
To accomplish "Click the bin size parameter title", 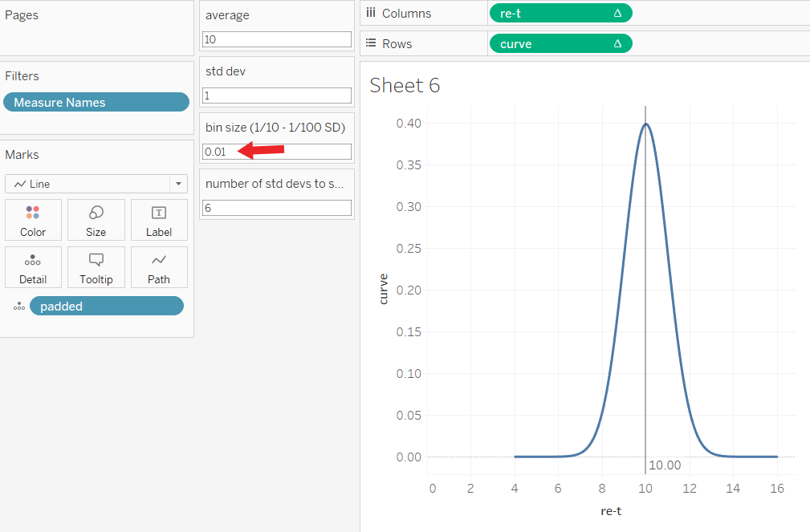I will pyautogui.click(x=275, y=127).
